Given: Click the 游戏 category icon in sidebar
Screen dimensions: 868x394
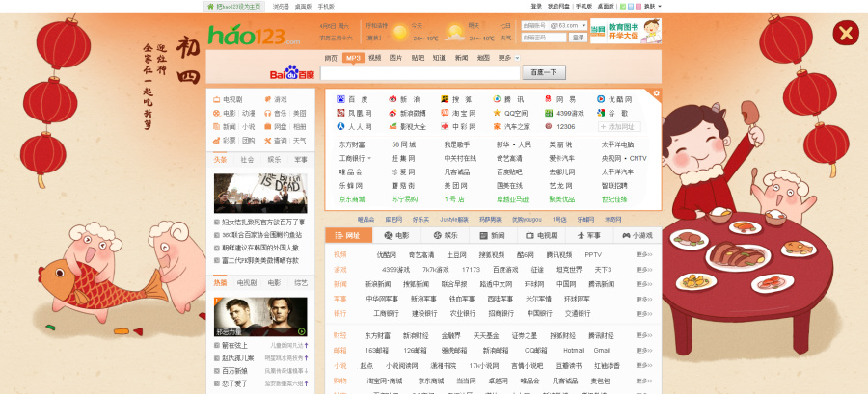Looking at the screenshot, I should coord(267,99).
